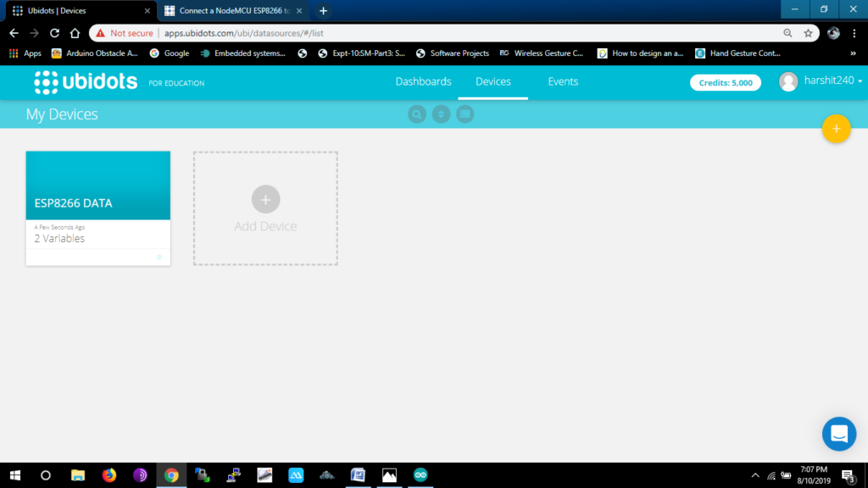
Task: Open Word from the taskbar
Action: point(359,475)
